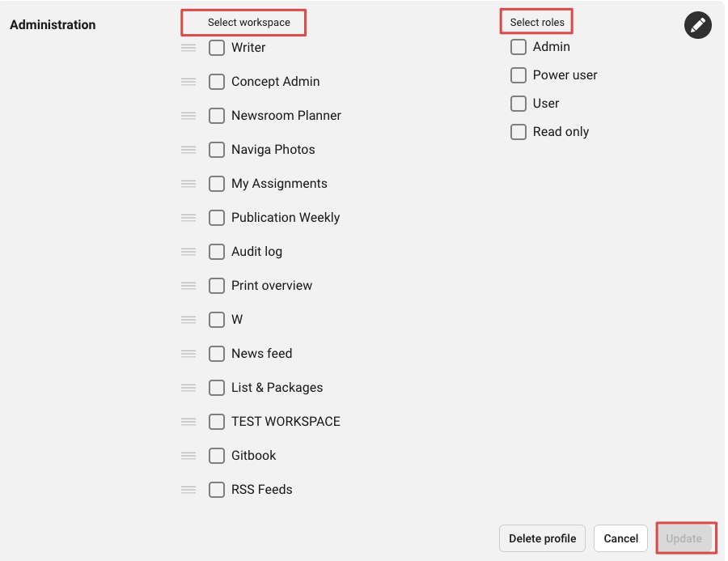Enable the Admin role checkbox

coord(518,47)
